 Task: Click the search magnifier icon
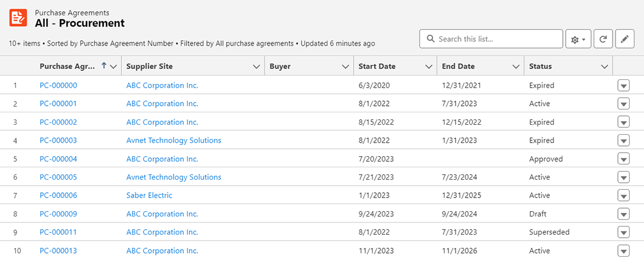point(430,40)
